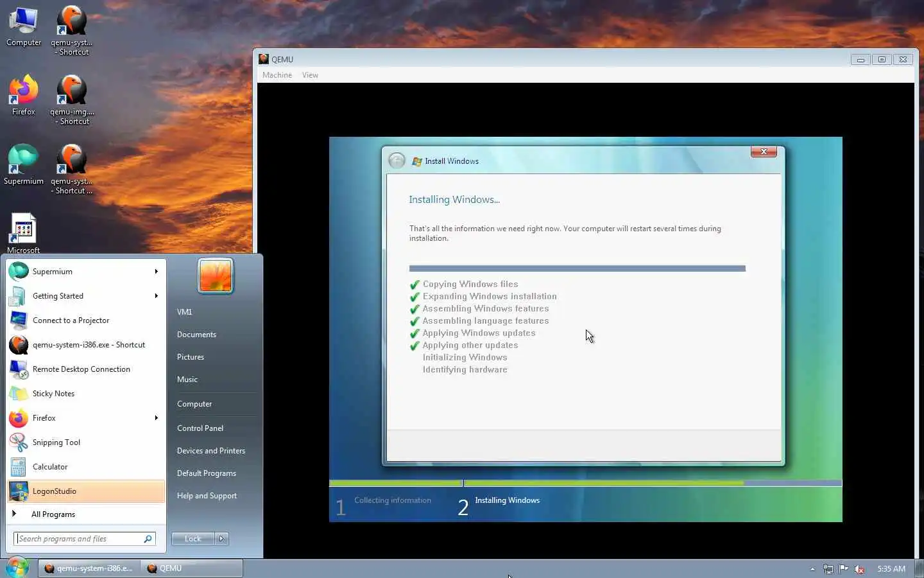Click the QEMU window title icon

pos(264,59)
